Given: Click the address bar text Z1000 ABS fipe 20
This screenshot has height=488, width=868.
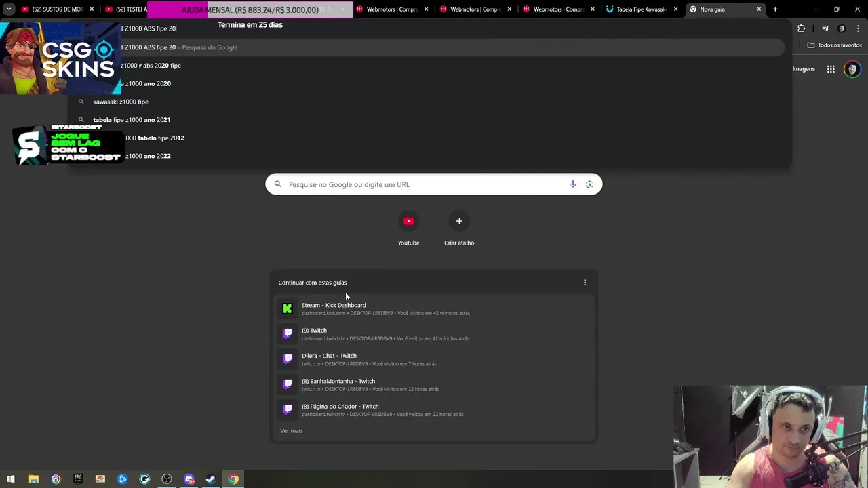Looking at the screenshot, I should point(150,28).
